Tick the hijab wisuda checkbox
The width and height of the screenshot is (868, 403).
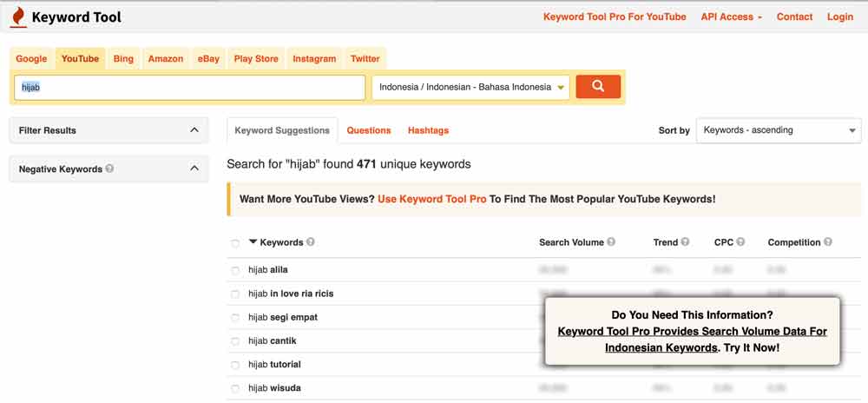tap(235, 388)
